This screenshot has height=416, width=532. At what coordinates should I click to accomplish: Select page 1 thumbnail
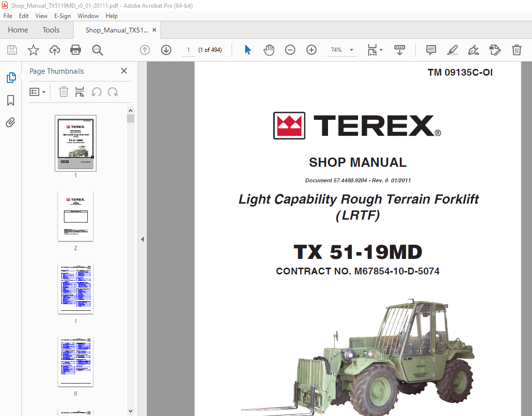click(x=75, y=144)
